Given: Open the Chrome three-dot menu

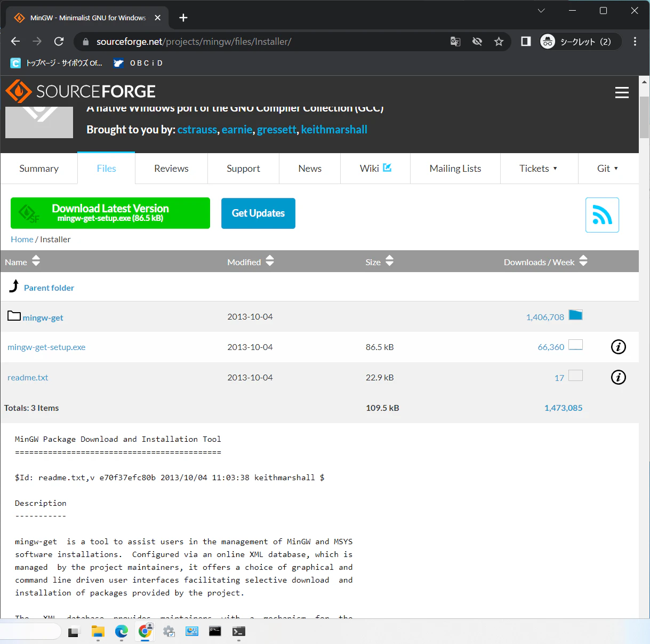Looking at the screenshot, I should point(635,42).
